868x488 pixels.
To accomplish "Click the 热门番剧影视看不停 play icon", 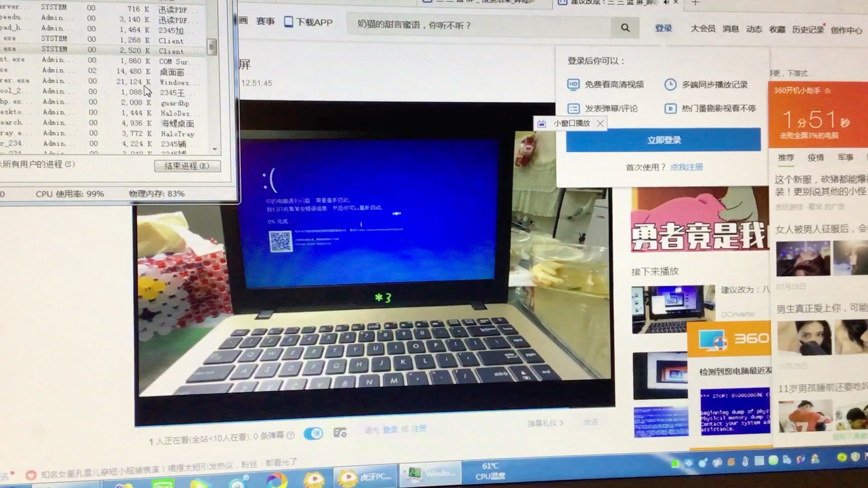I will point(670,108).
